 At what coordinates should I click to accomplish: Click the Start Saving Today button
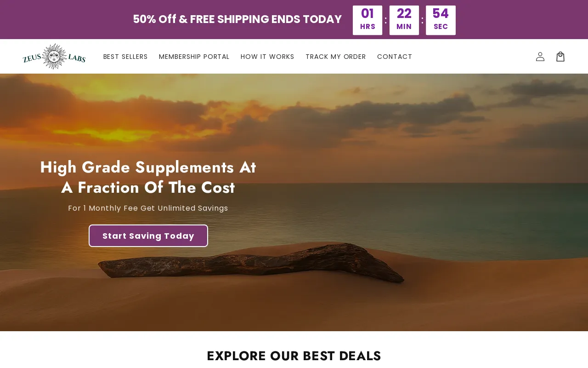point(148,236)
